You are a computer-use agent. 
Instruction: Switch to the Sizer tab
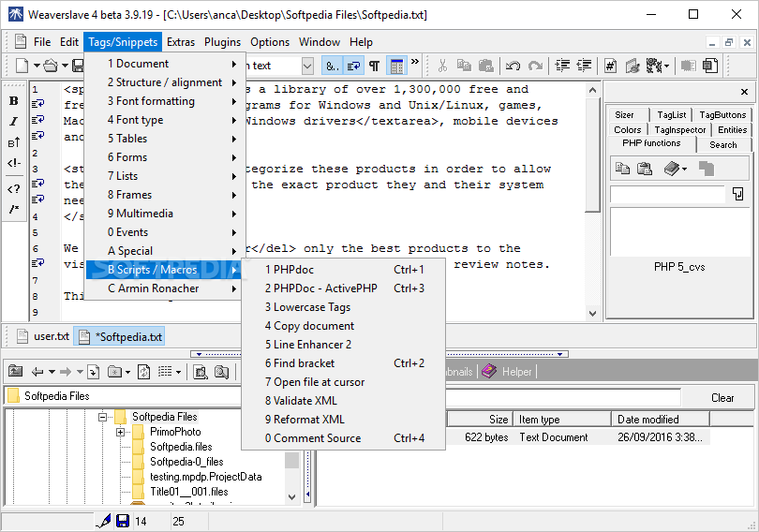624,114
